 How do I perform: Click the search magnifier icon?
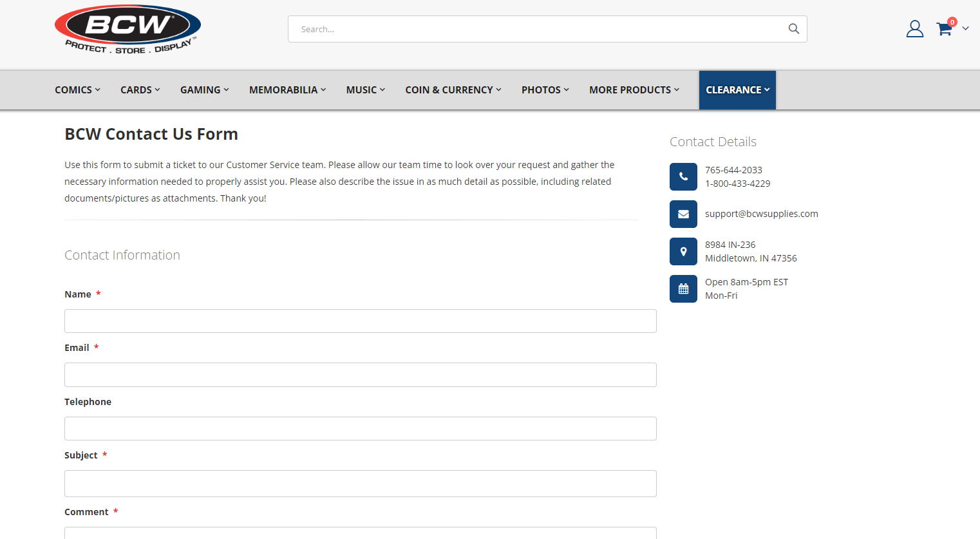[794, 29]
